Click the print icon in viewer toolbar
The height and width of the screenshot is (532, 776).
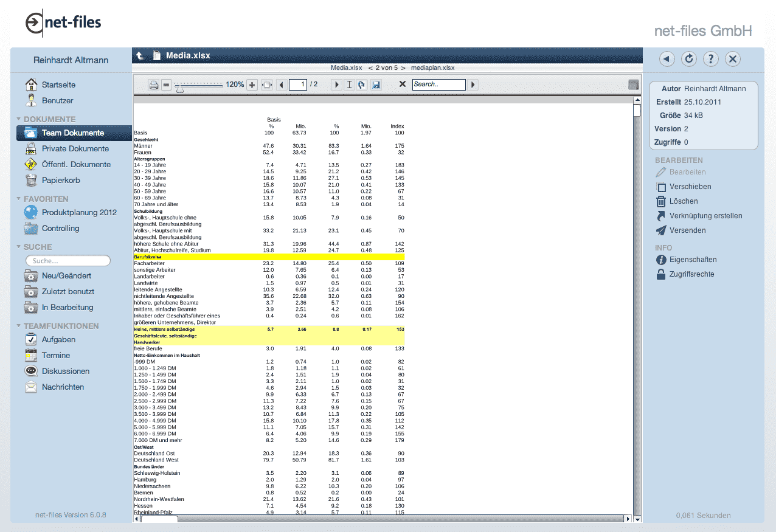pos(154,85)
